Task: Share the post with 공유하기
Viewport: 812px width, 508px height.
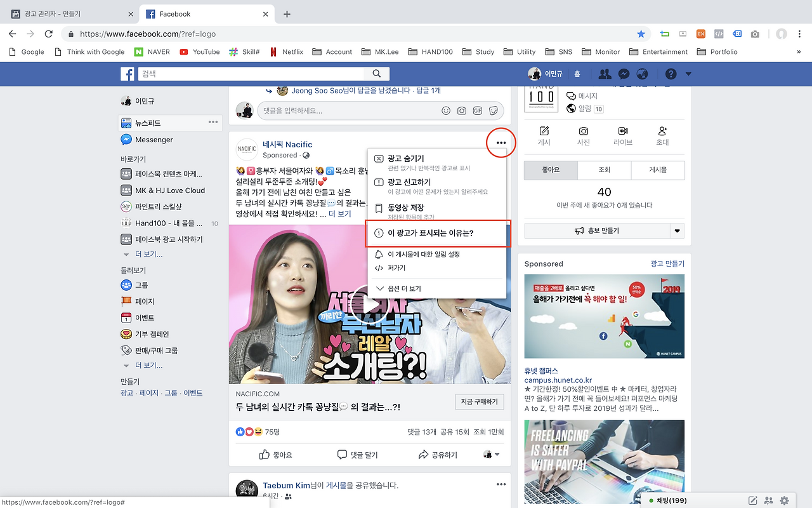Action: point(438,455)
